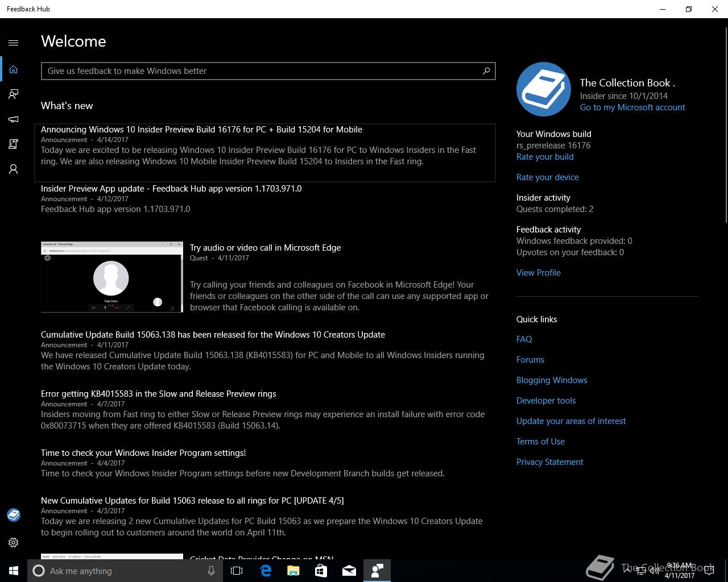Click the Rate your build link

point(545,157)
